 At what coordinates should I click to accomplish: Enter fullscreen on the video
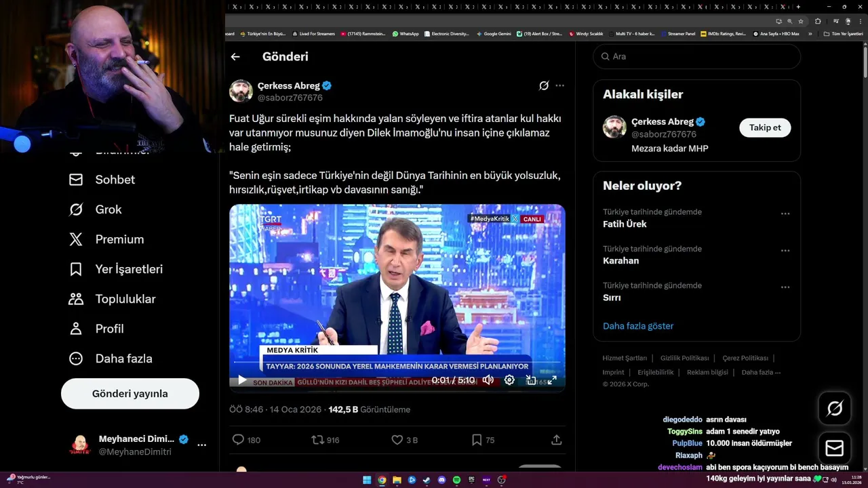pos(552,380)
